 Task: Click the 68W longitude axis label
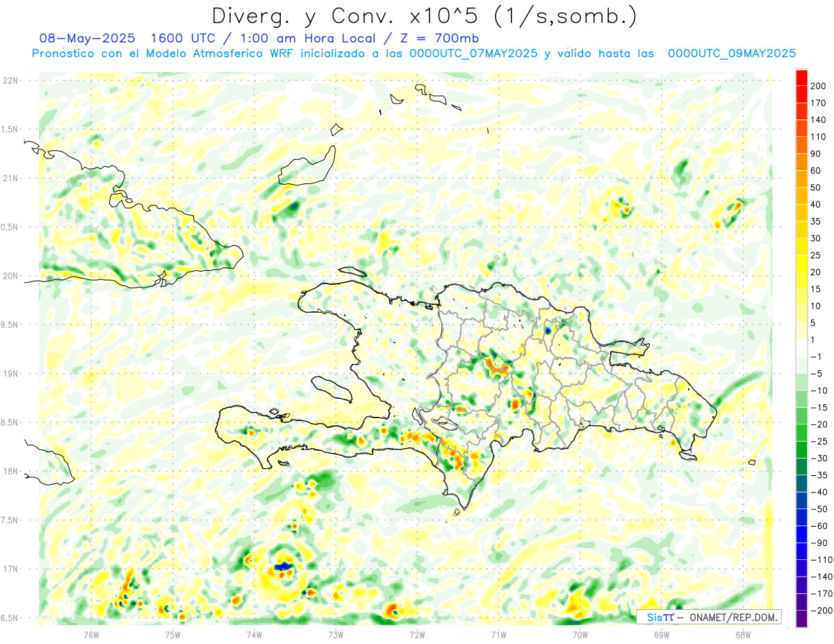point(742,634)
